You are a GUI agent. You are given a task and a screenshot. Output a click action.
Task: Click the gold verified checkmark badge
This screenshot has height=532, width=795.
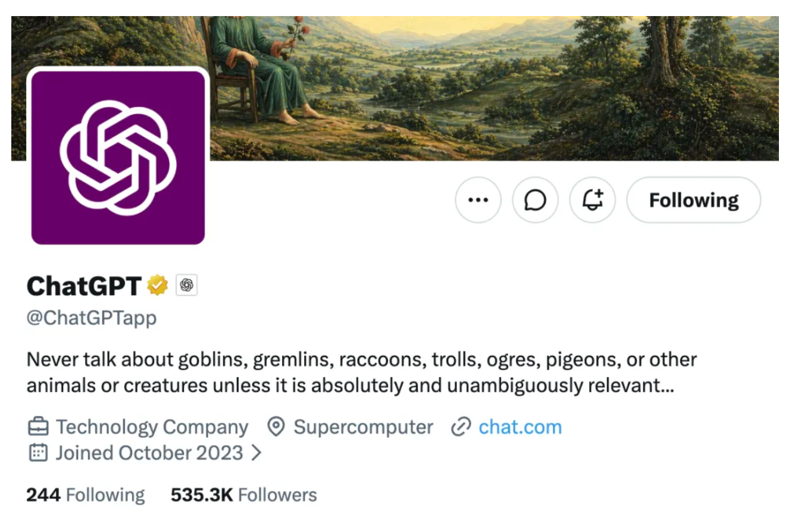pyautogui.click(x=158, y=286)
